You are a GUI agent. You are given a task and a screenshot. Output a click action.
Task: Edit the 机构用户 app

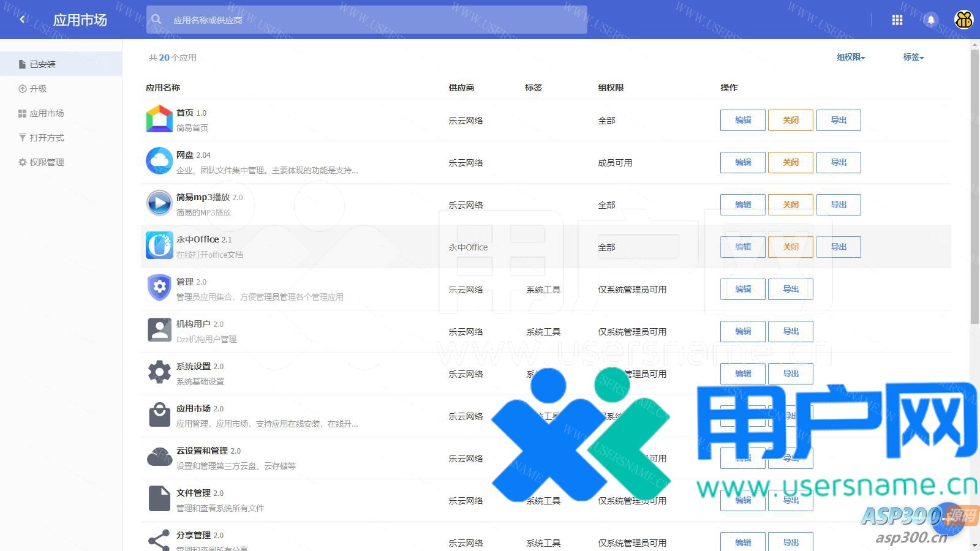click(x=743, y=331)
